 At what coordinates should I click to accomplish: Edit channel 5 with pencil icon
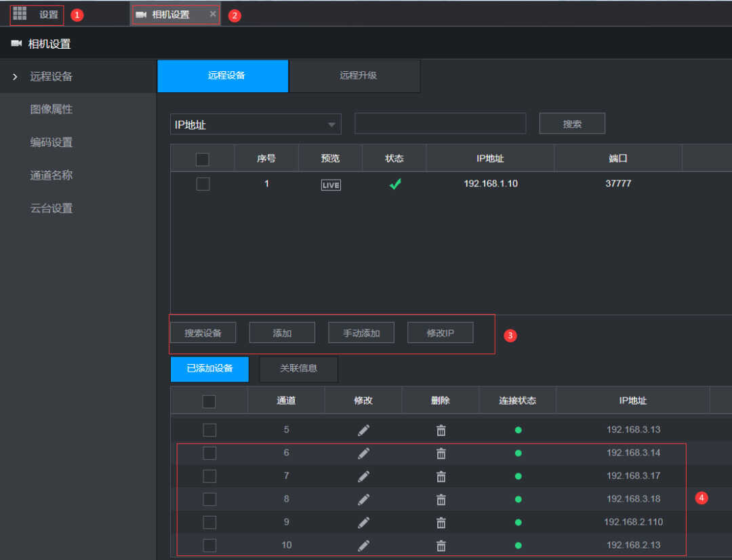364,430
